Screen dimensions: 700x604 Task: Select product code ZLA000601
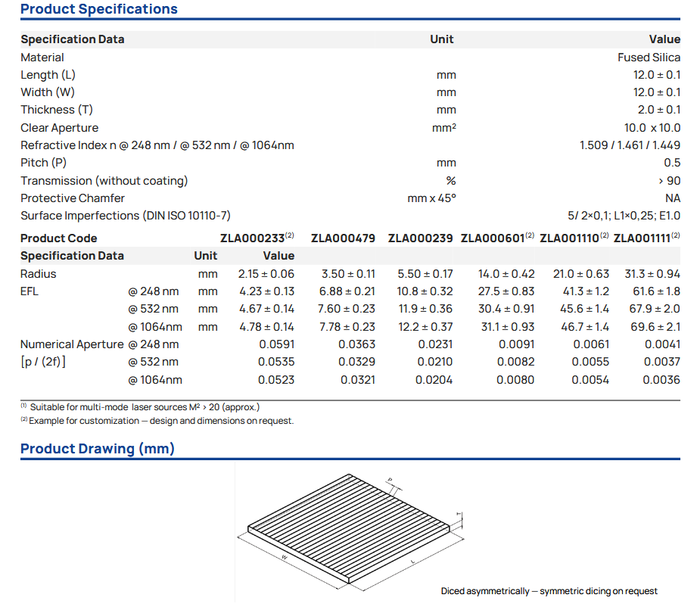pyautogui.click(x=493, y=238)
